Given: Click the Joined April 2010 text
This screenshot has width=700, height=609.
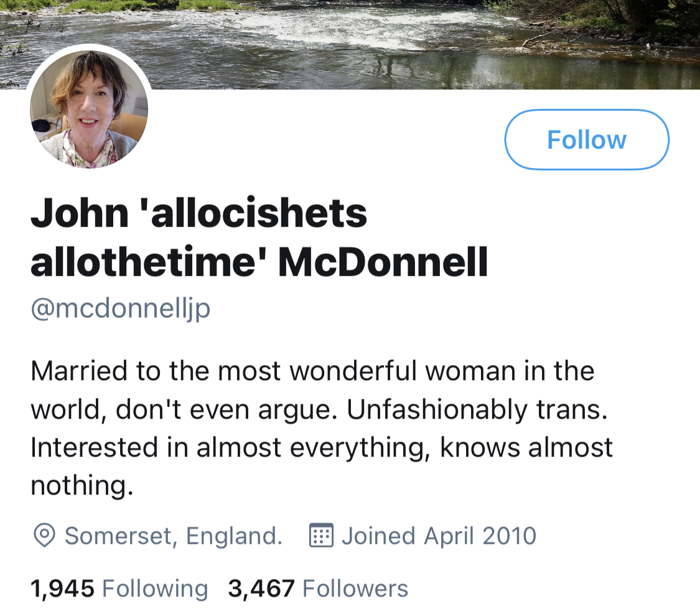Looking at the screenshot, I should click(x=439, y=536).
